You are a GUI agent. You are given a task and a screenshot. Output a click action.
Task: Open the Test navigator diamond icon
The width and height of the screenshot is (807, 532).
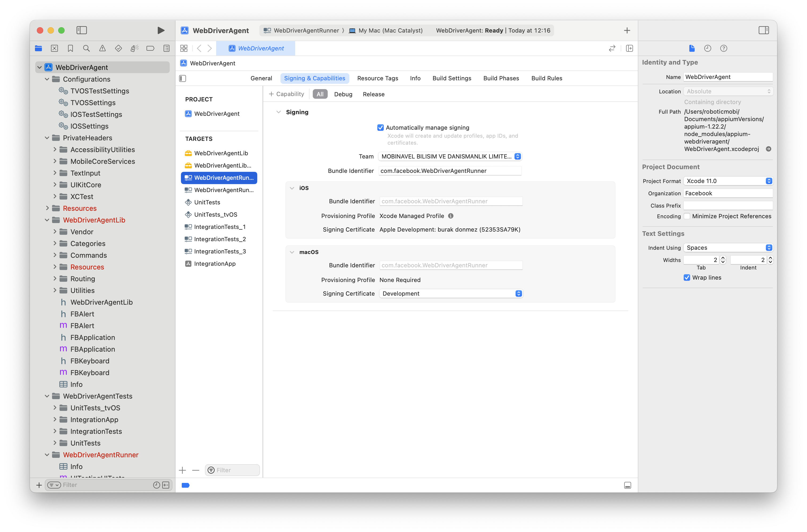118,49
